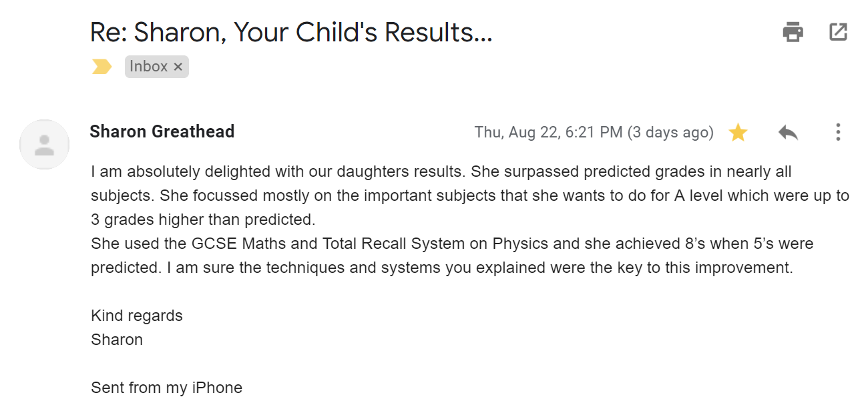This screenshot has width=868, height=417.
Task: Click the sender's profile avatar
Action: tap(45, 144)
